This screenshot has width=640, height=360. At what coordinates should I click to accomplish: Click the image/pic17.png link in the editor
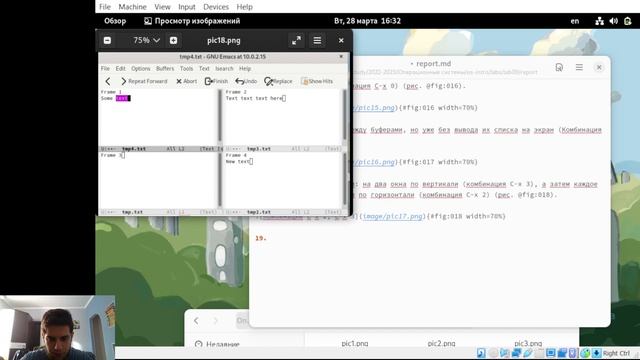click(393, 216)
